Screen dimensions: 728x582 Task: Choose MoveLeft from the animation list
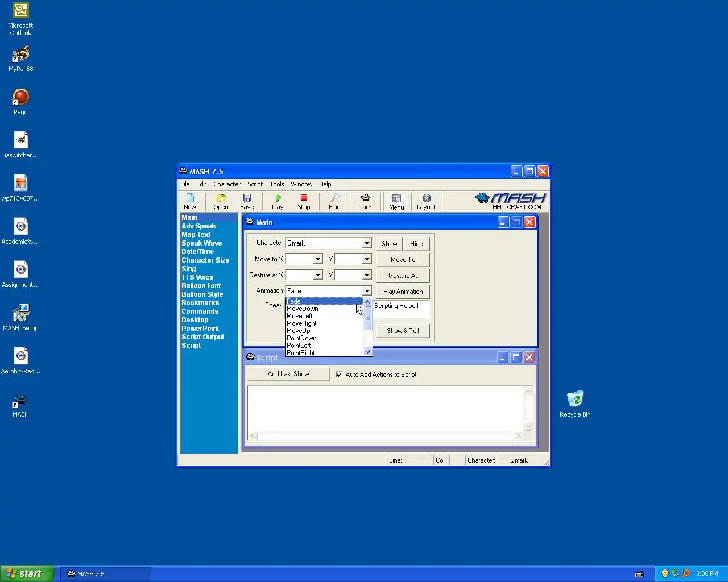324,316
